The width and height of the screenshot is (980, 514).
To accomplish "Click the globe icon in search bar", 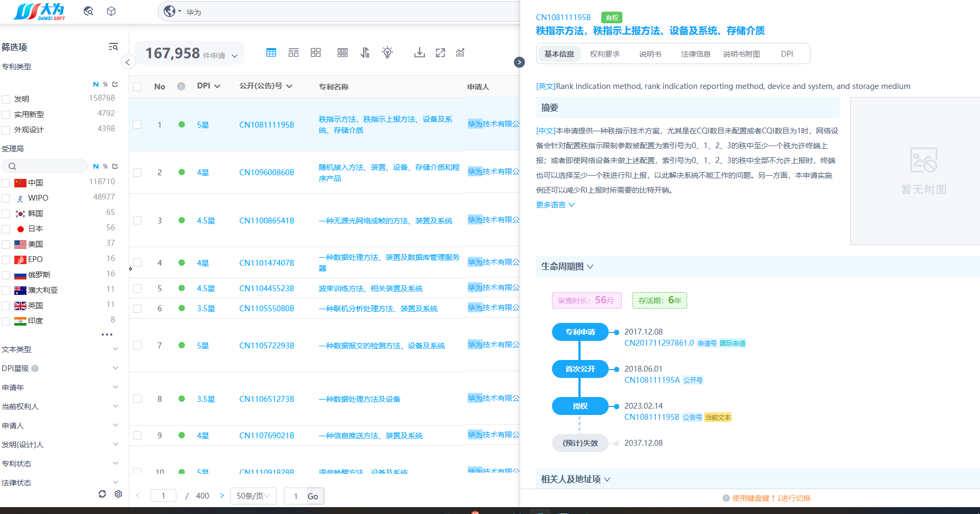I will [x=170, y=11].
